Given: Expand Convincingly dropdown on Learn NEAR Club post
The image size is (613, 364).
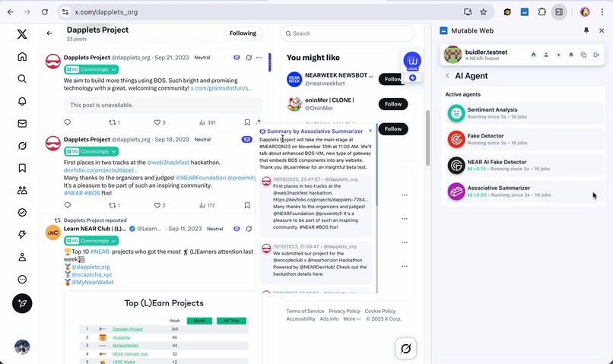Looking at the screenshot, I should 91,241.
